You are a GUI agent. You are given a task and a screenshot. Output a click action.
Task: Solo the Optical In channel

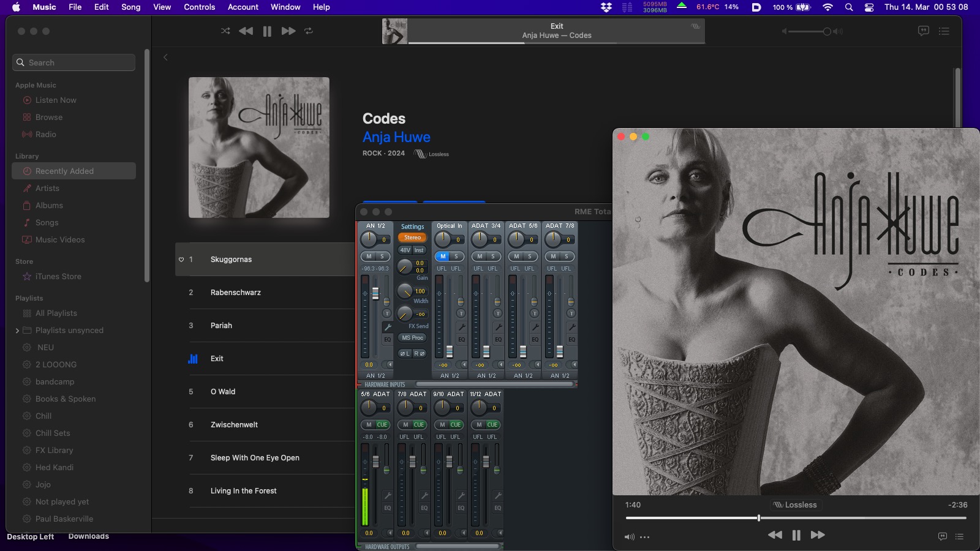456,257
